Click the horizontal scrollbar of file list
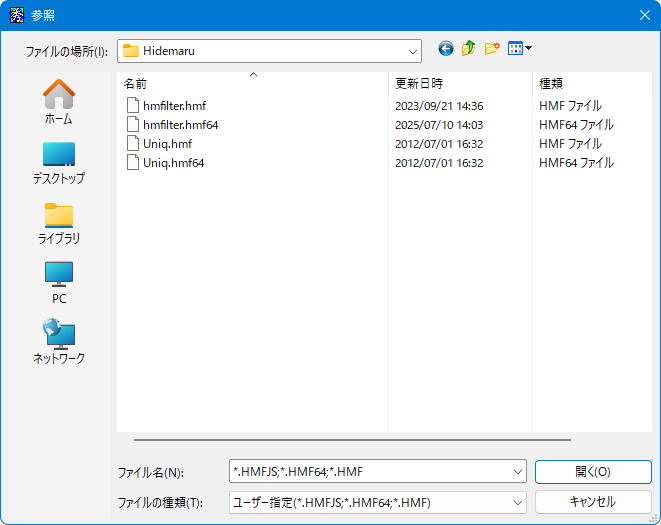The width and height of the screenshot is (661, 525). pyautogui.click(x=352, y=440)
